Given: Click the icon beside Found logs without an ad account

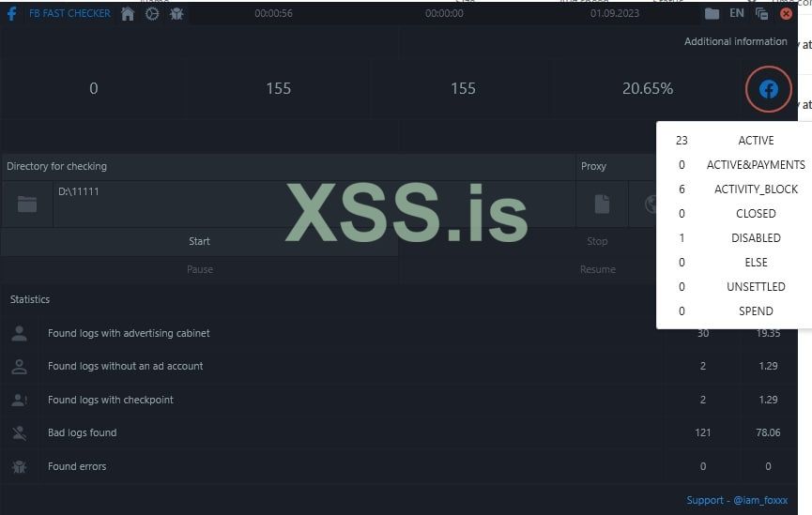Looking at the screenshot, I should pyautogui.click(x=19, y=367).
